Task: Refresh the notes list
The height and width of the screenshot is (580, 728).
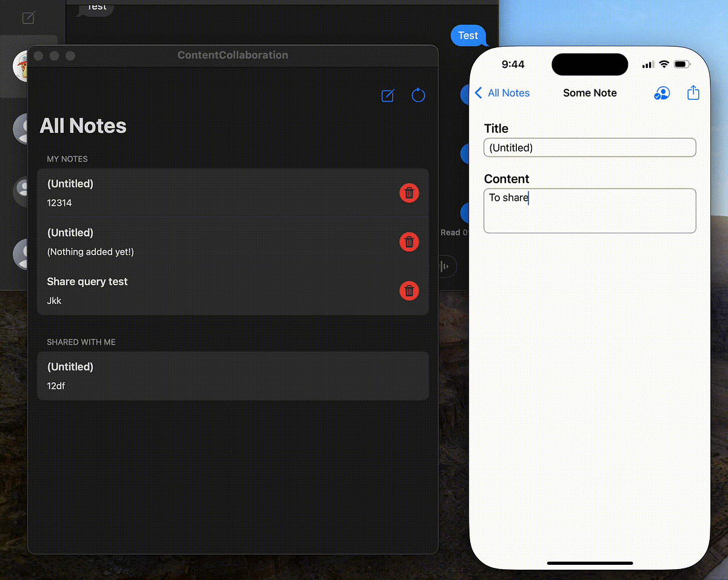Action: point(419,95)
